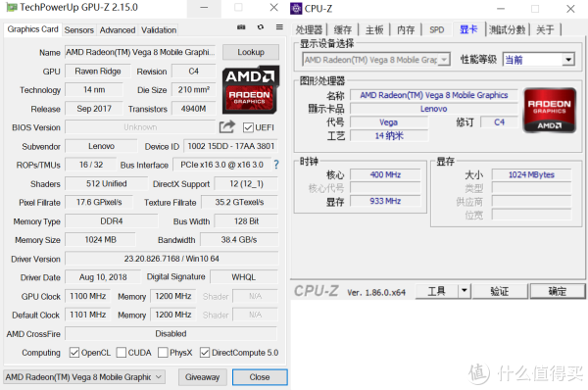Click the BIOS Version field showing Unknown
This screenshot has width=588, height=390.
[x=140, y=127]
